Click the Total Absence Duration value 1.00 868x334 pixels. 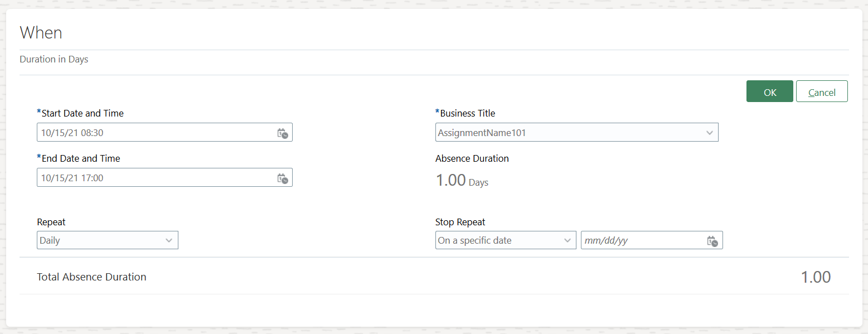(816, 276)
